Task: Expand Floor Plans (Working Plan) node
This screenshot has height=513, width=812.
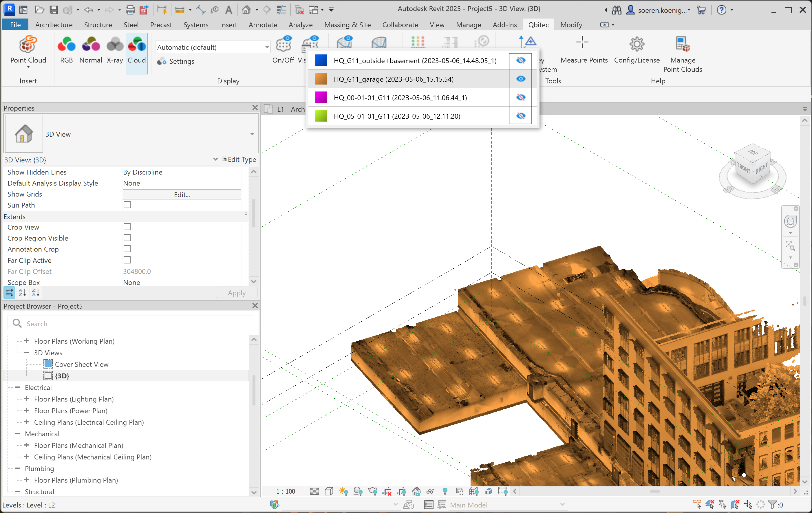Action: [x=27, y=341]
